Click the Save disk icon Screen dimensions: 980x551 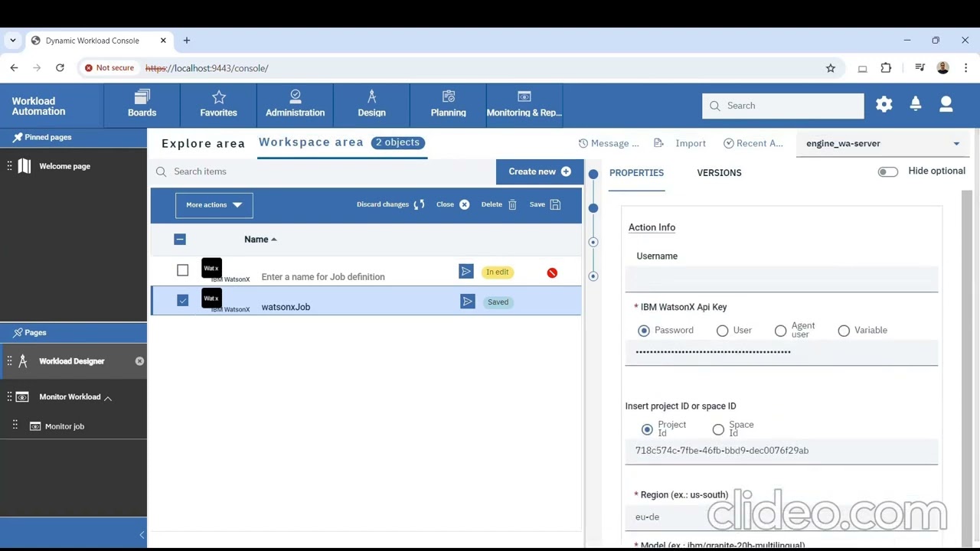(x=555, y=204)
